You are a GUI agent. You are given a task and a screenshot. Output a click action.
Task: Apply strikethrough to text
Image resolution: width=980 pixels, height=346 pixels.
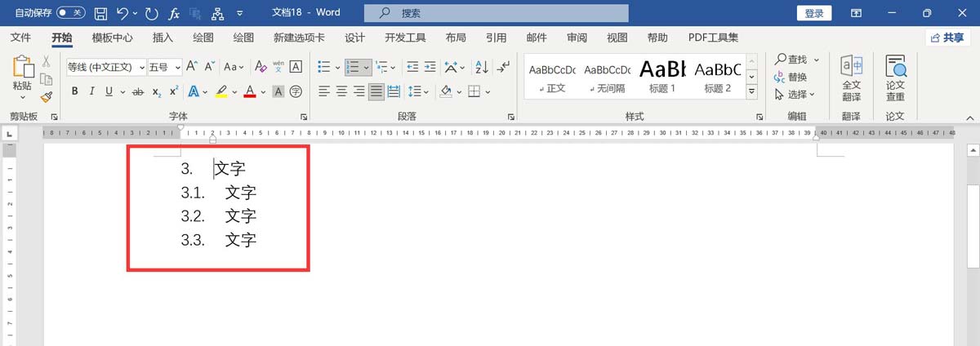pos(137,91)
